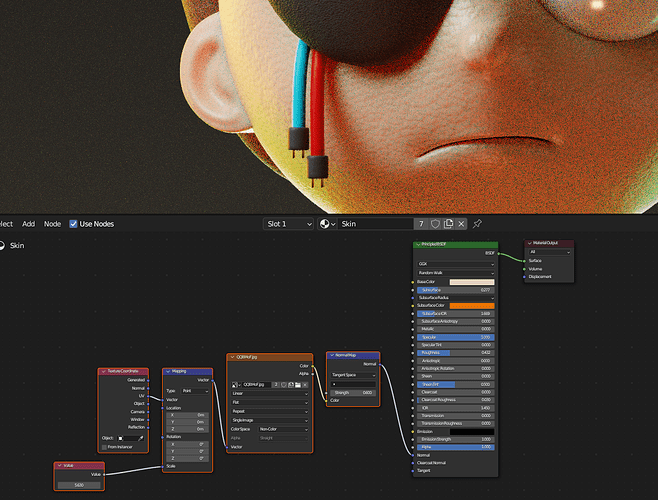The image size is (658, 500).
Task: Duplicate the Skin material with the copy icon
Action: click(448, 224)
